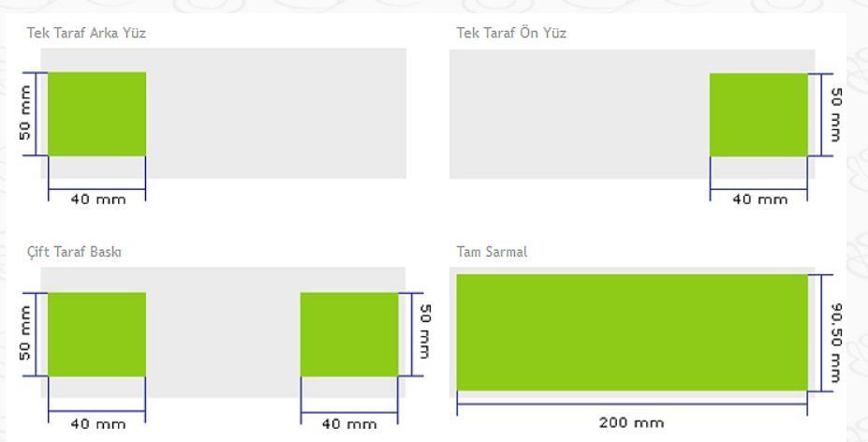Select left green square in Çift Taraf Baskı
The image size is (868, 442).
(96, 334)
